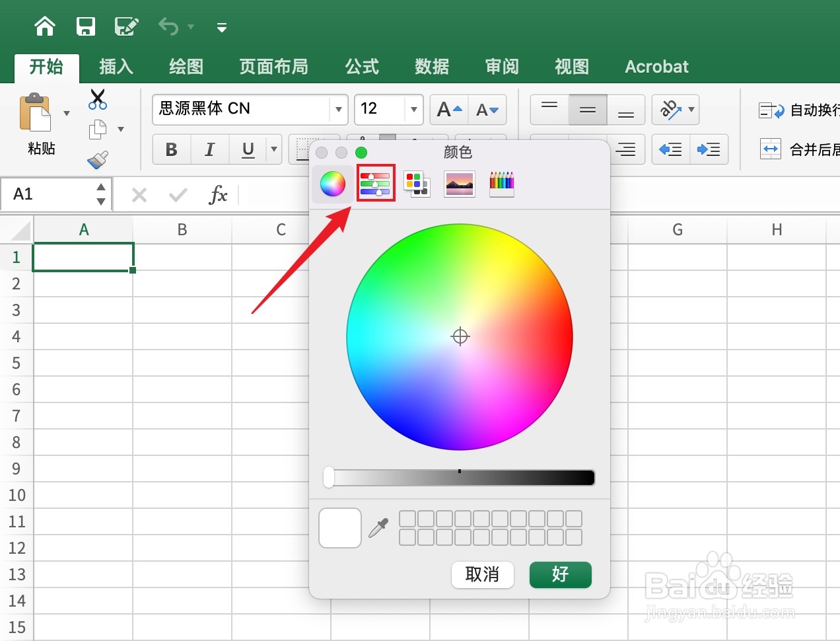This screenshot has height=641, width=840.
Task: Click the font size 12 field
Action: point(380,109)
